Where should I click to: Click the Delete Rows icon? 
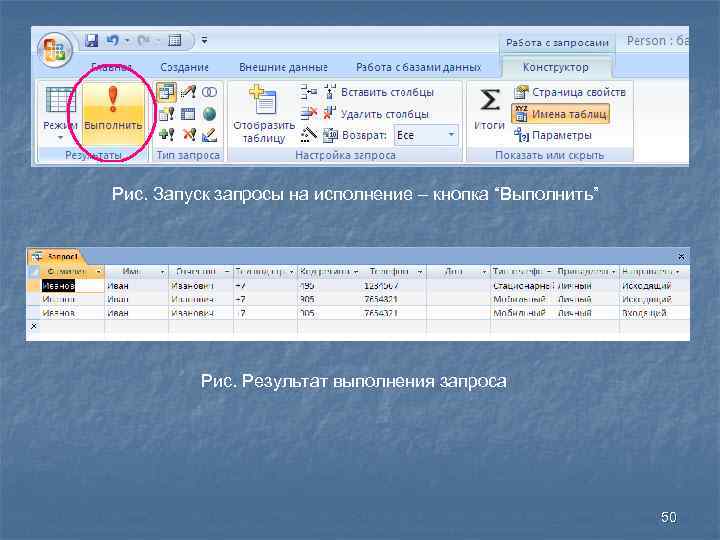[x=309, y=113]
